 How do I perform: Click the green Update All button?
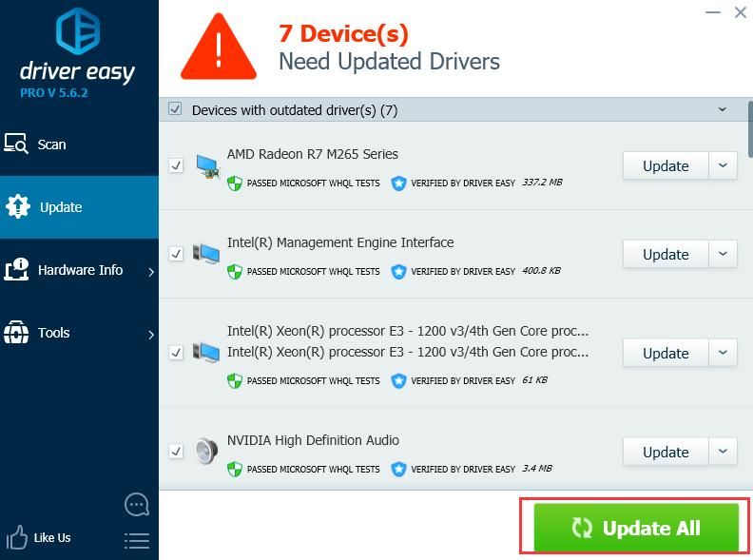[x=636, y=527]
